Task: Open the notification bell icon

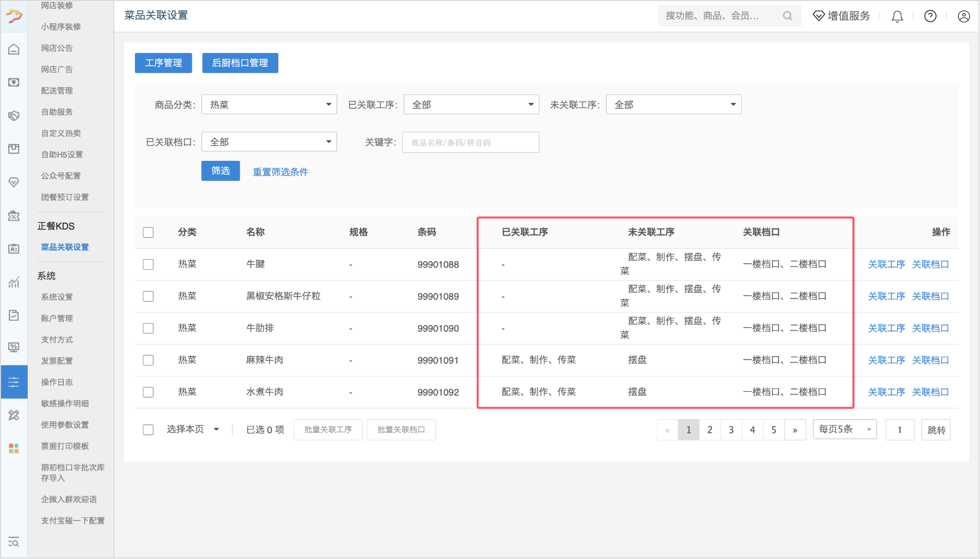Action: click(897, 16)
